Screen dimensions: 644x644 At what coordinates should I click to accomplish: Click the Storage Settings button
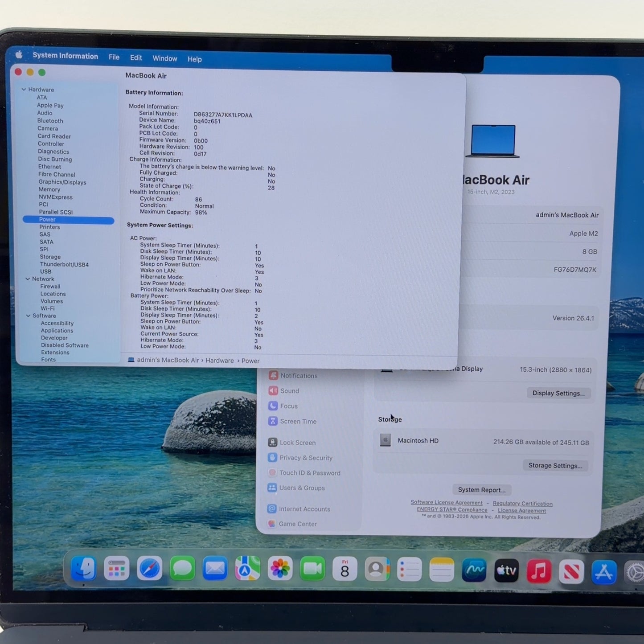coord(555,465)
